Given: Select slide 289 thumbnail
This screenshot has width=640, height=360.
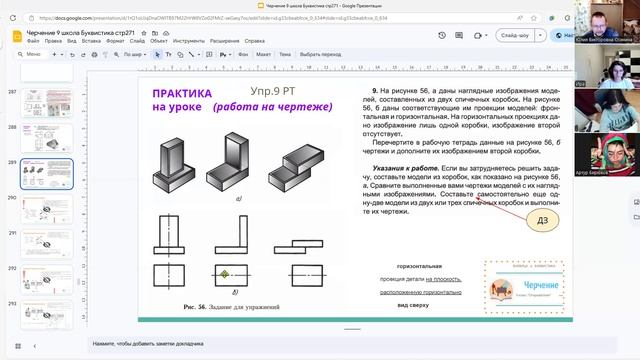Looking at the screenshot, I should (47, 174).
